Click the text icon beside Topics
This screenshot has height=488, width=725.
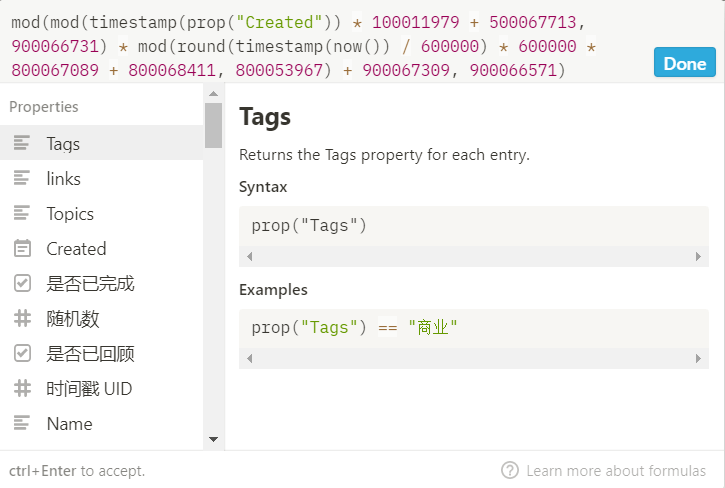click(x=22, y=214)
